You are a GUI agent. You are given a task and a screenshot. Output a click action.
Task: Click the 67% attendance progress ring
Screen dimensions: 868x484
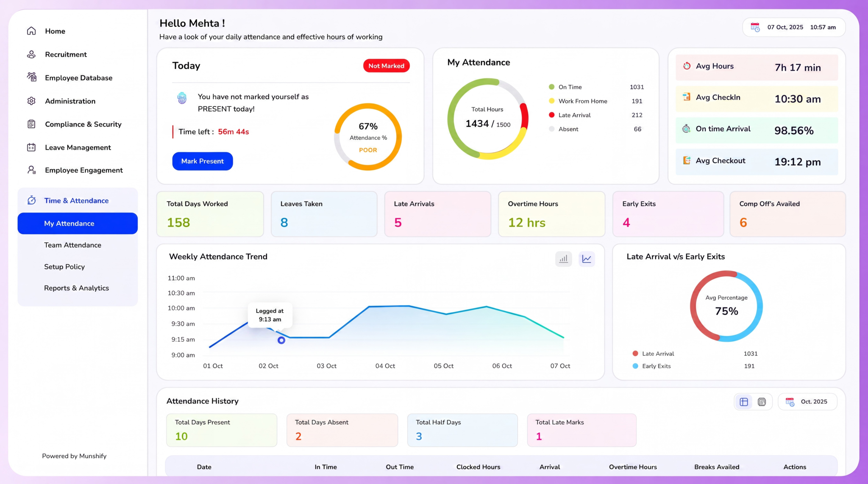(368, 137)
